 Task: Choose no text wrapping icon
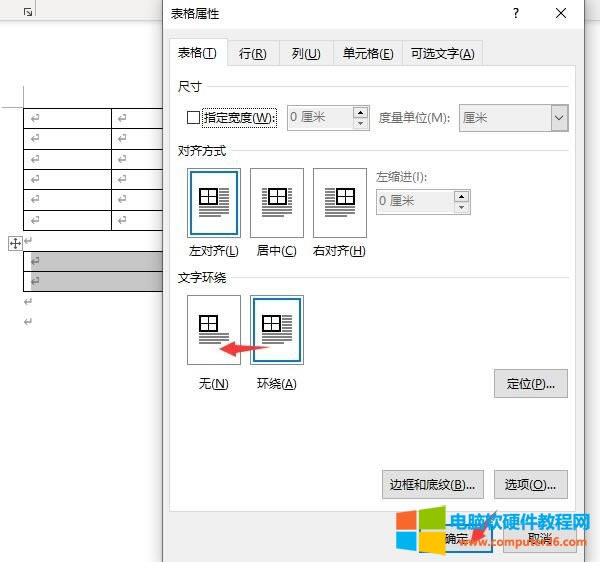pyautogui.click(x=214, y=329)
